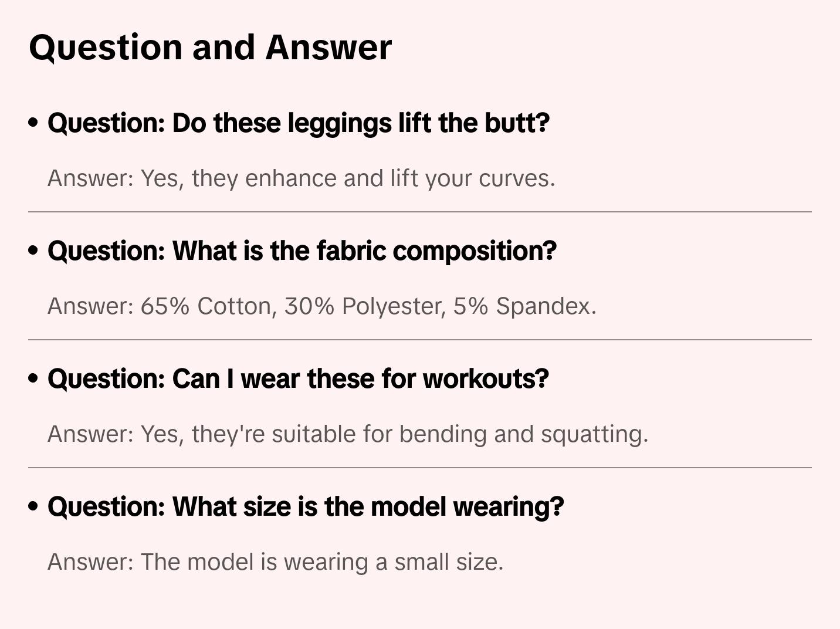Viewport: 840px width, 629px height.
Task: Click the model size question
Action: click(x=306, y=506)
